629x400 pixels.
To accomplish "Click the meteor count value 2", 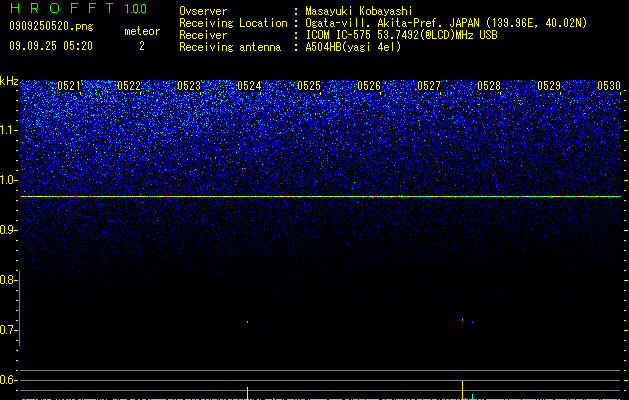I will (142, 46).
